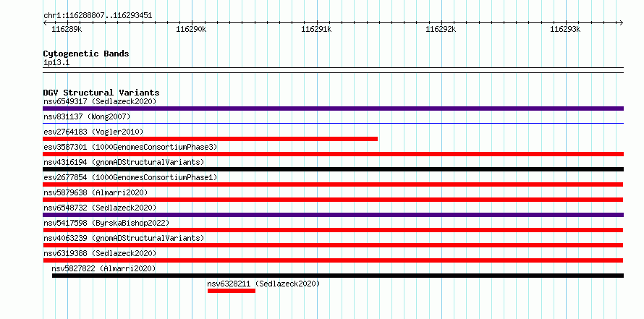644x319 pixels.
Task: Select the red esv2677854 variant bar
Action: 333,184
